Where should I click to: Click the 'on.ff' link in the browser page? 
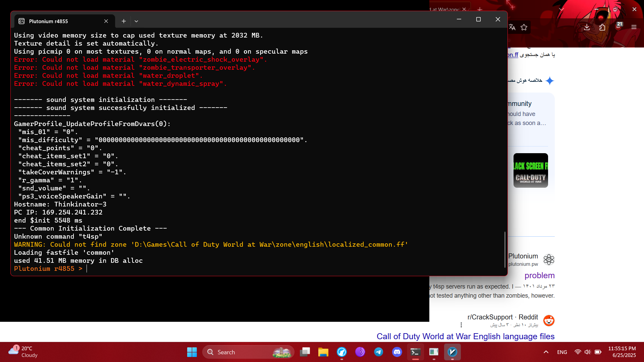pyautogui.click(x=513, y=55)
